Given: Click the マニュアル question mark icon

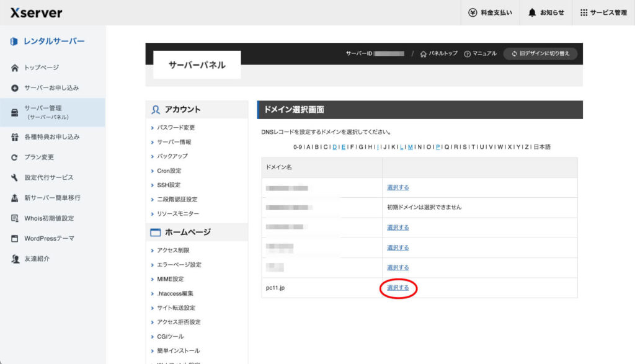Looking at the screenshot, I should [x=467, y=54].
